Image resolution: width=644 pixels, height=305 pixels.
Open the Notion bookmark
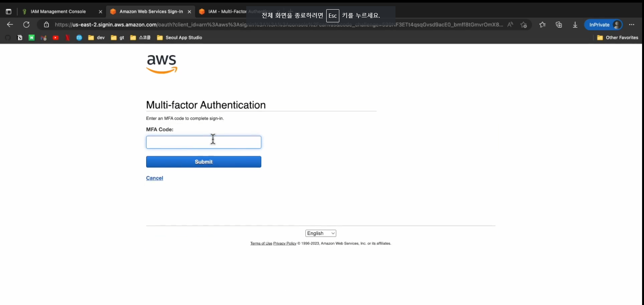(x=20, y=38)
